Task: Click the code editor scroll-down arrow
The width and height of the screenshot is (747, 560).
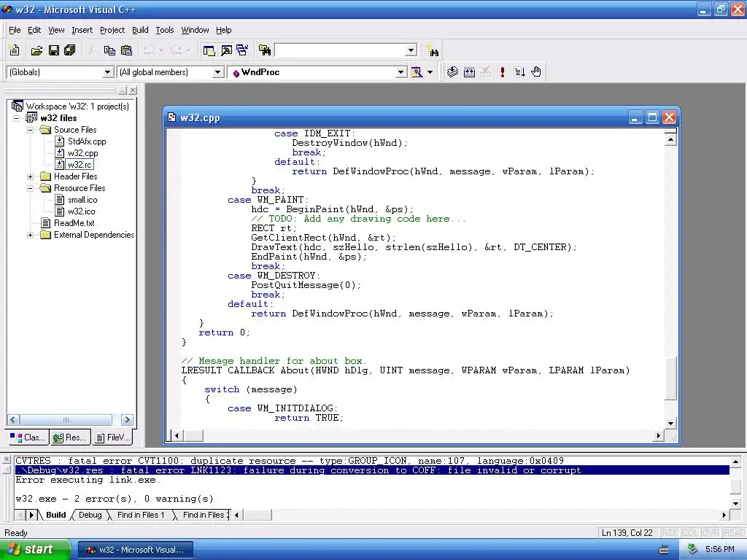Action: tap(670, 423)
